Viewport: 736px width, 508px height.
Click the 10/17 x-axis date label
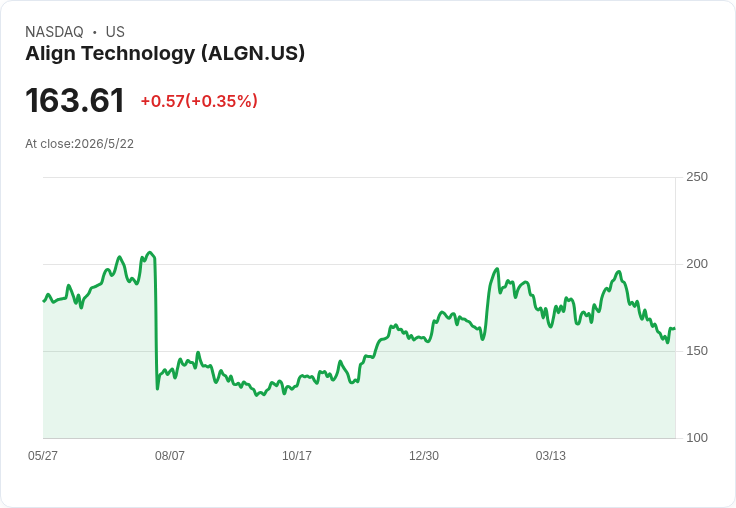pos(297,455)
